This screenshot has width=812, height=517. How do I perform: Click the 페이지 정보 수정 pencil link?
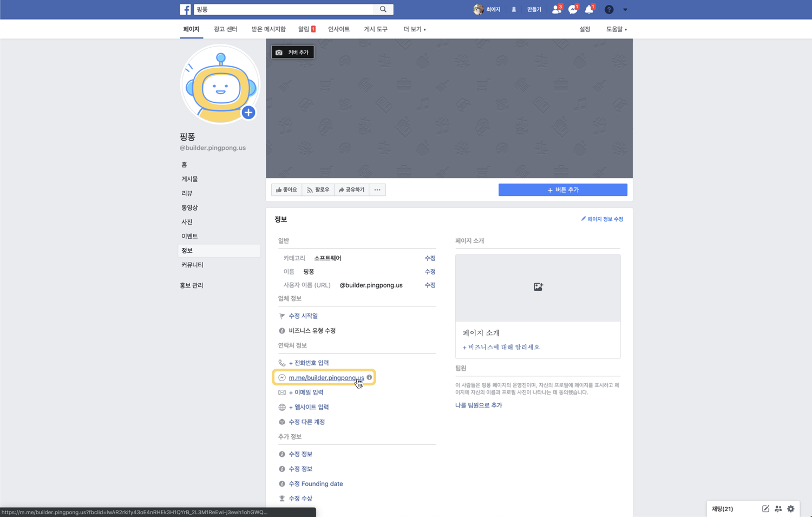point(602,219)
